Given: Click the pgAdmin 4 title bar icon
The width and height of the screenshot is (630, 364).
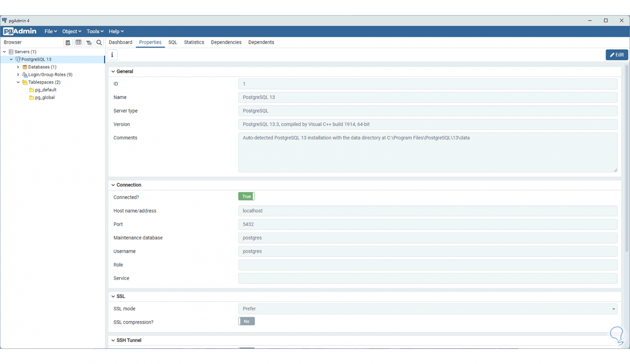Looking at the screenshot, I should [5, 21].
